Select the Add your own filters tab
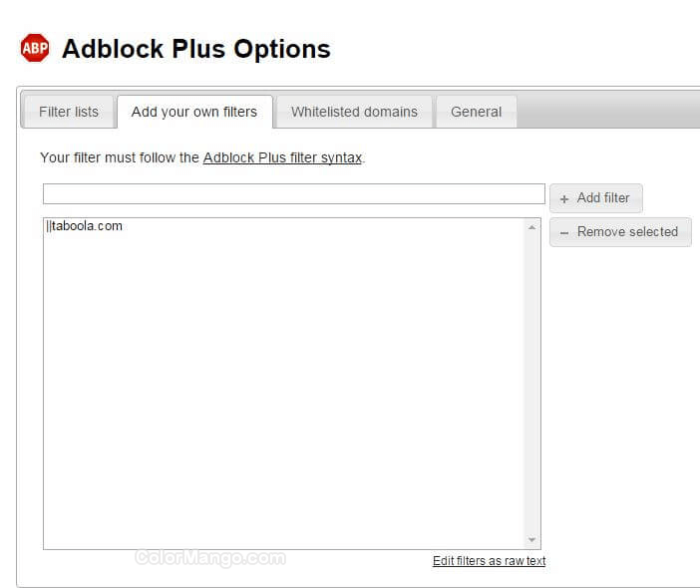Screen dimensions: 700x588 coord(194,112)
